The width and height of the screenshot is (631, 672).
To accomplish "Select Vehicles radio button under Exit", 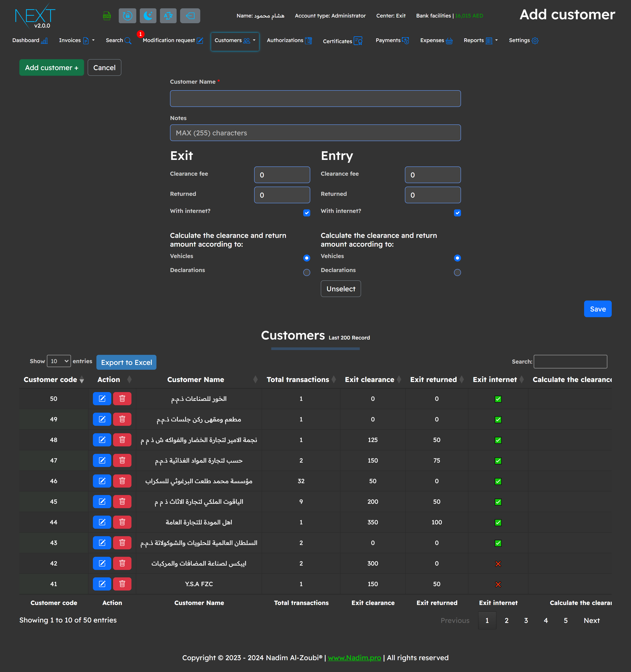I will pos(306,258).
